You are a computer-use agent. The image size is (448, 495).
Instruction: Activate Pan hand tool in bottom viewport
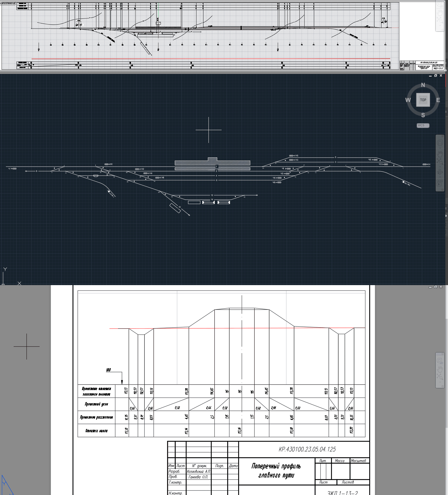(440, 369)
